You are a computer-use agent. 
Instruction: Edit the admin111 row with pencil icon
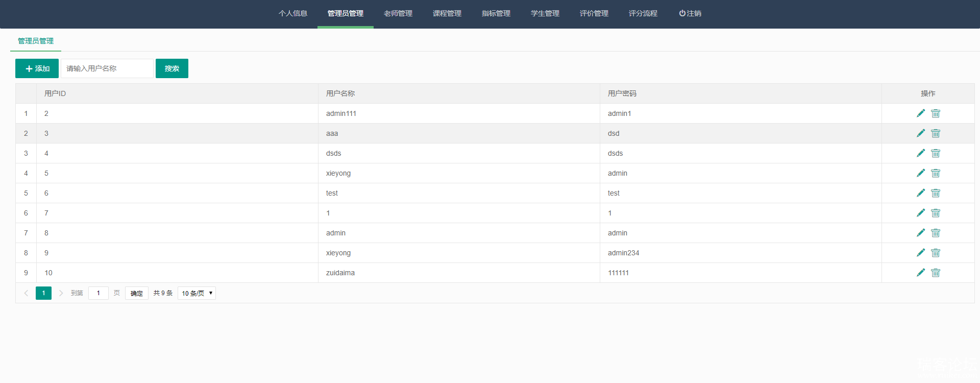coord(921,113)
